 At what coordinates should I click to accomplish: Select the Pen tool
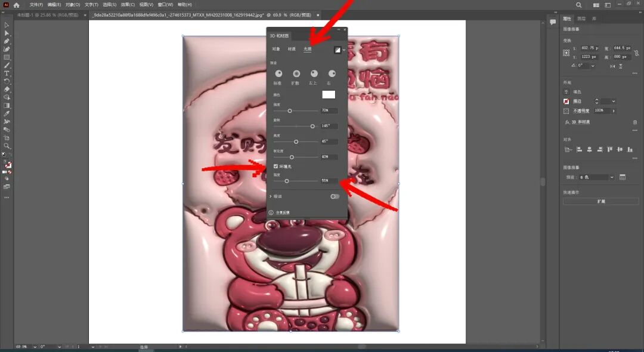(7, 41)
